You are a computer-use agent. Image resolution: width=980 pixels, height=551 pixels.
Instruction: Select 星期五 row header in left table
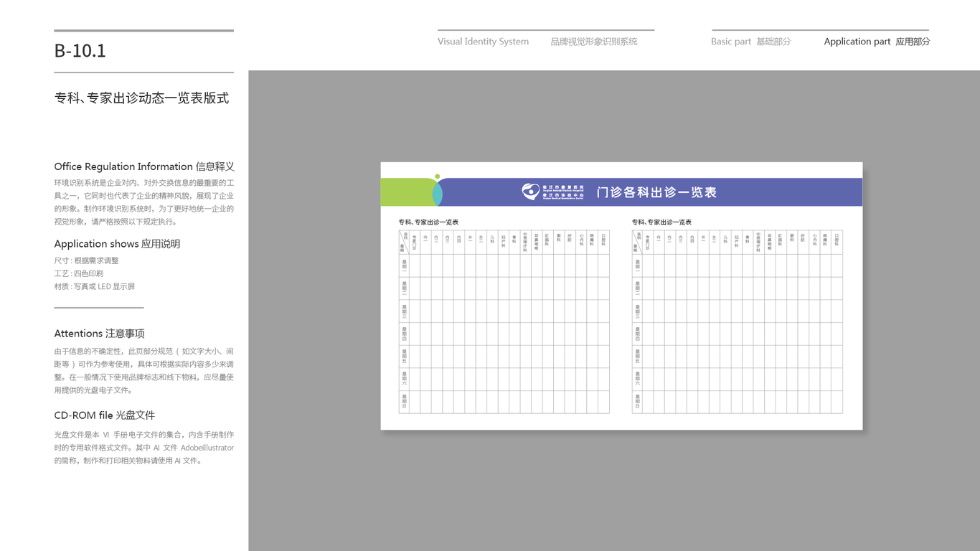click(405, 357)
